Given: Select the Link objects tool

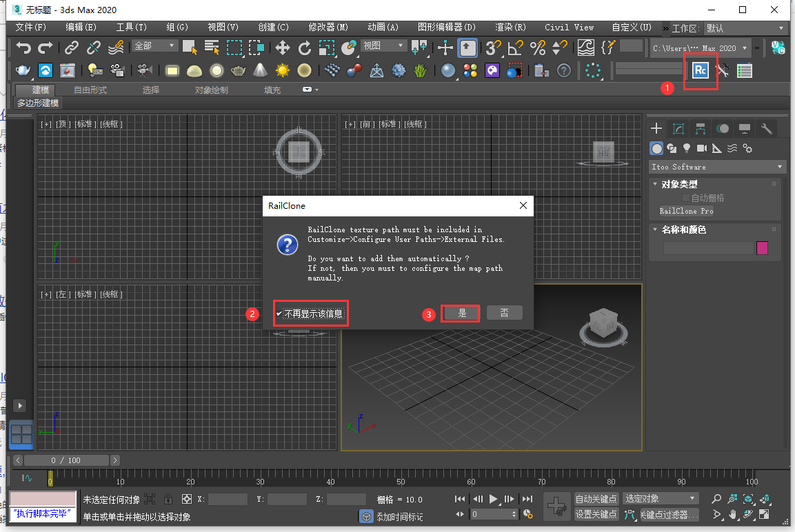Looking at the screenshot, I should pos(72,48).
